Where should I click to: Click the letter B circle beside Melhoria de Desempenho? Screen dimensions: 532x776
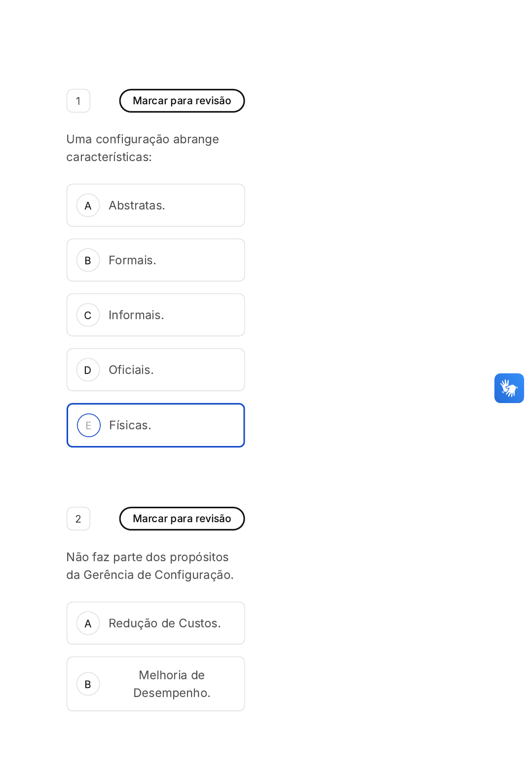coord(88,684)
